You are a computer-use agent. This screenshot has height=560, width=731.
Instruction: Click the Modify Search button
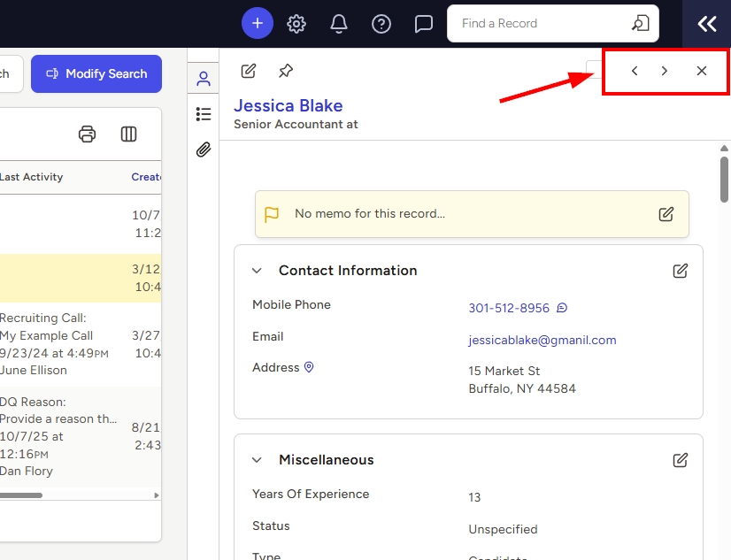click(96, 74)
